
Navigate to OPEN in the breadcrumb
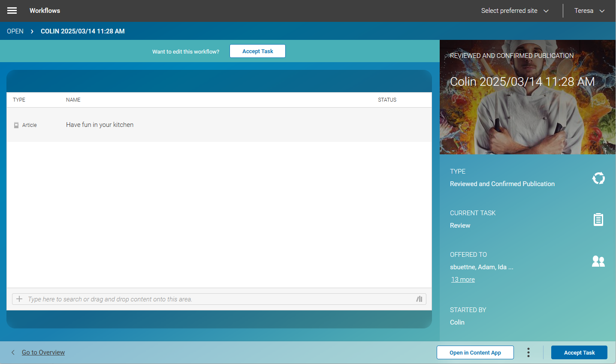click(15, 31)
